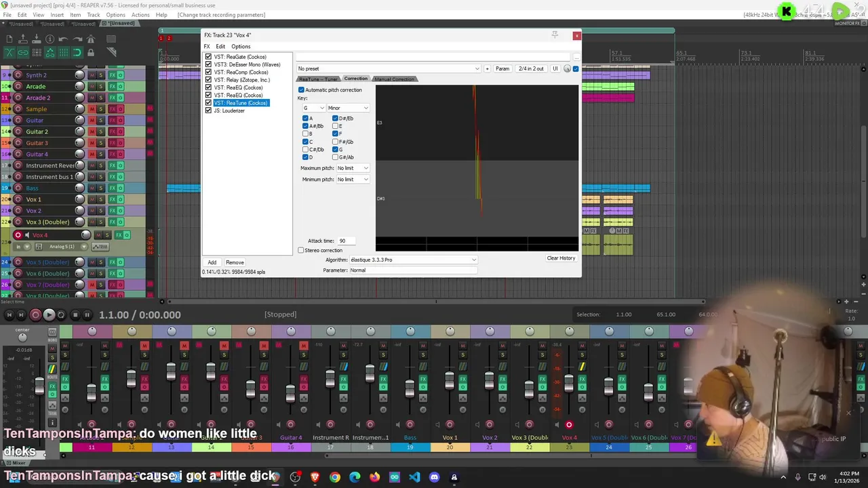The width and height of the screenshot is (868, 488).
Task: Start playback with Play button
Action: point(49,314)
